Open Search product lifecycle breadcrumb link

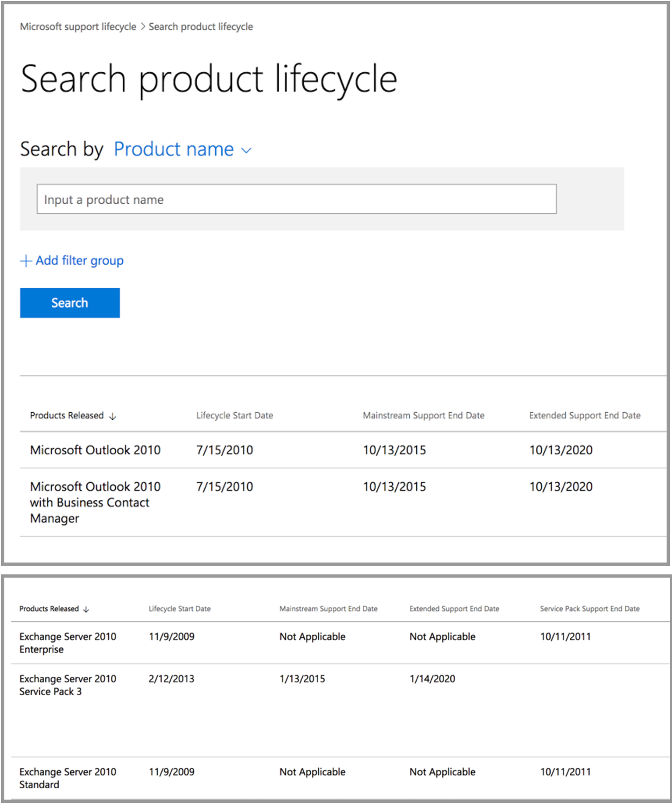201,26
